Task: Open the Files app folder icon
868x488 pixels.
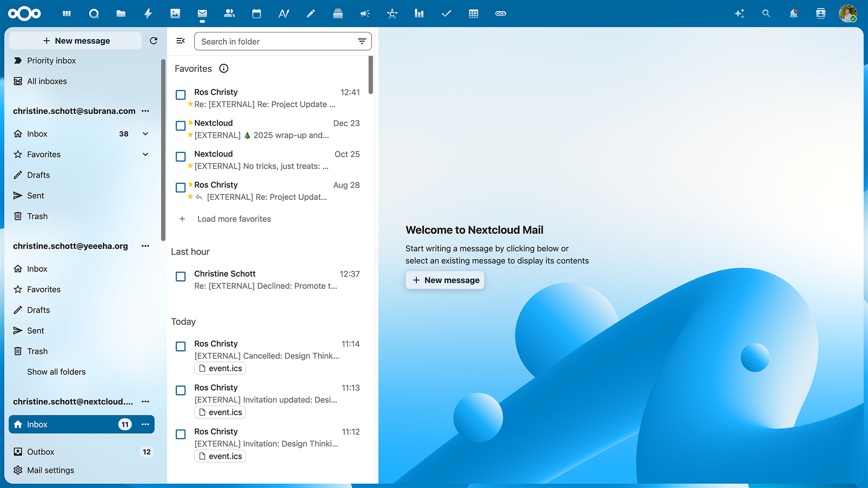Action: [x=121, y=14]
